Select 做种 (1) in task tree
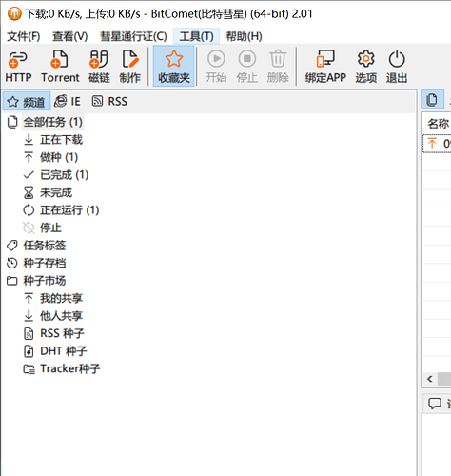This screenshot has height=476, width=451. (59, 157)
